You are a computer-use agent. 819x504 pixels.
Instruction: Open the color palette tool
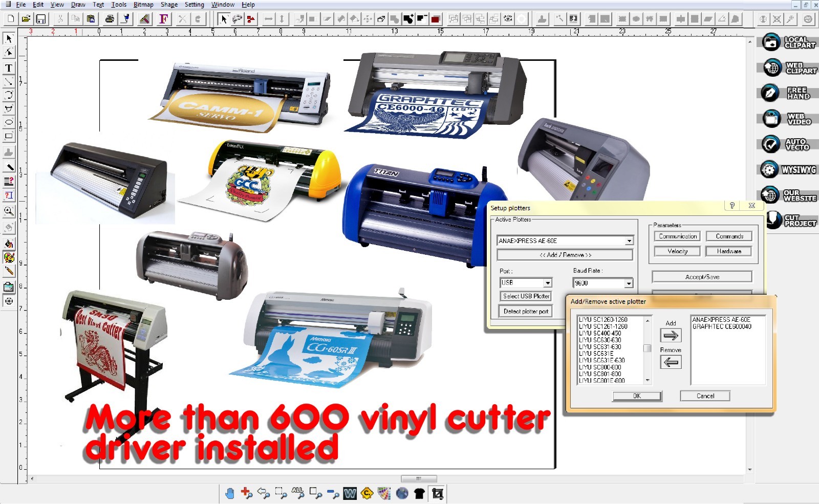(9, 257)
